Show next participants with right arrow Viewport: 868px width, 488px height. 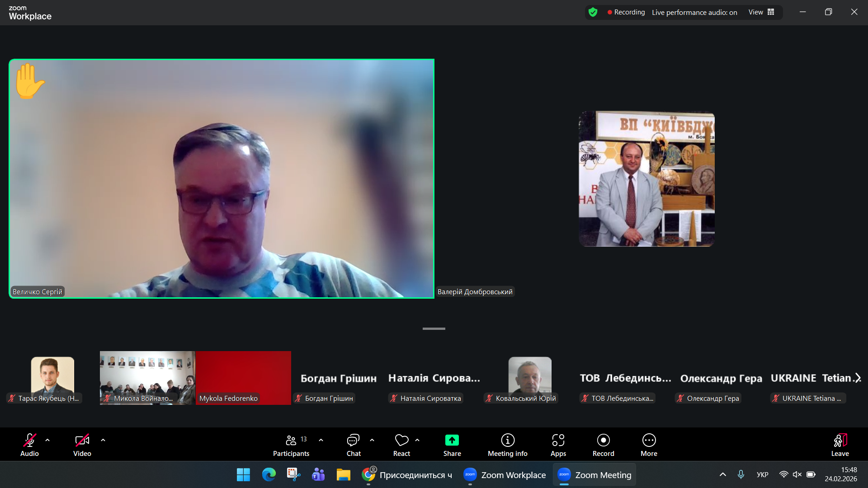click(x=858, y=378)
